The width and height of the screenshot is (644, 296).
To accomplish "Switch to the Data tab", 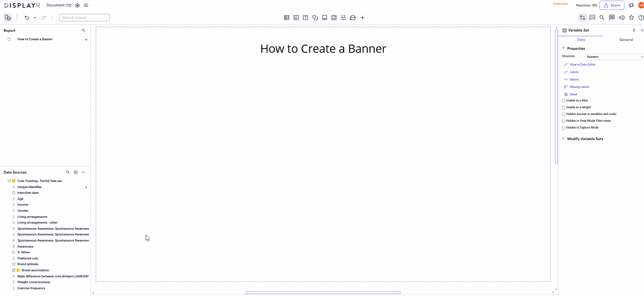I will (581, 40).
